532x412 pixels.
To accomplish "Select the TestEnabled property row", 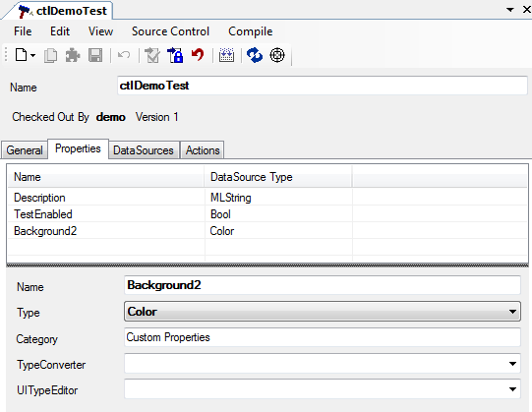I will 267,214.
